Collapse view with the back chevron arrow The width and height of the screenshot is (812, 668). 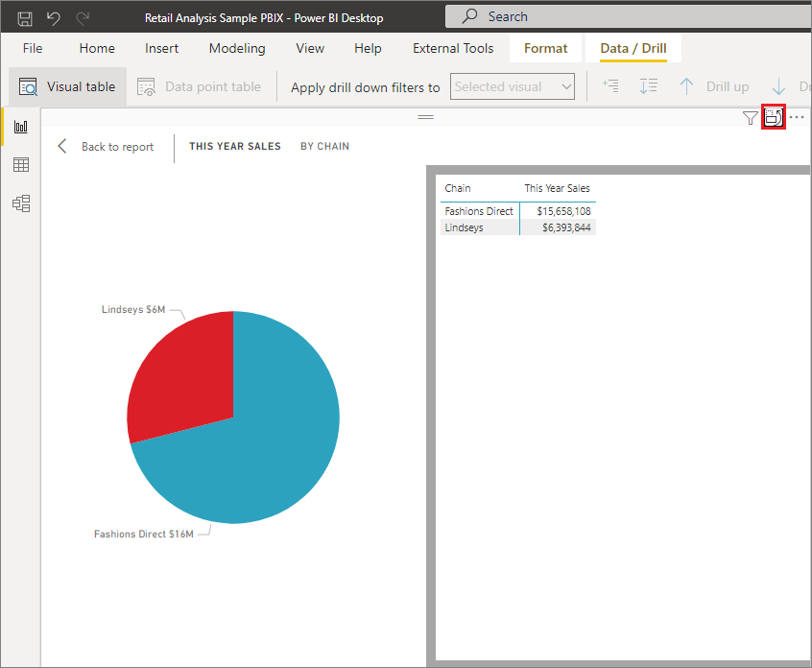point(62,146)
